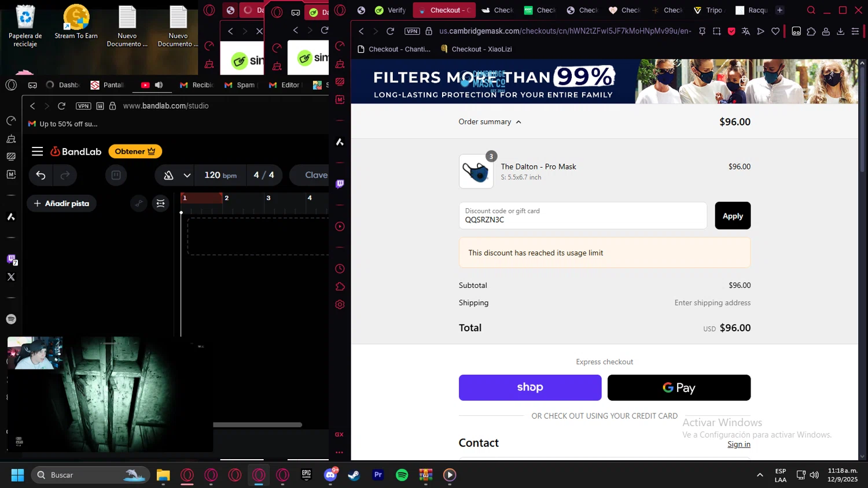Open History clock in right Opera sidebar
868x488 pixels.
tap(340, 269)
